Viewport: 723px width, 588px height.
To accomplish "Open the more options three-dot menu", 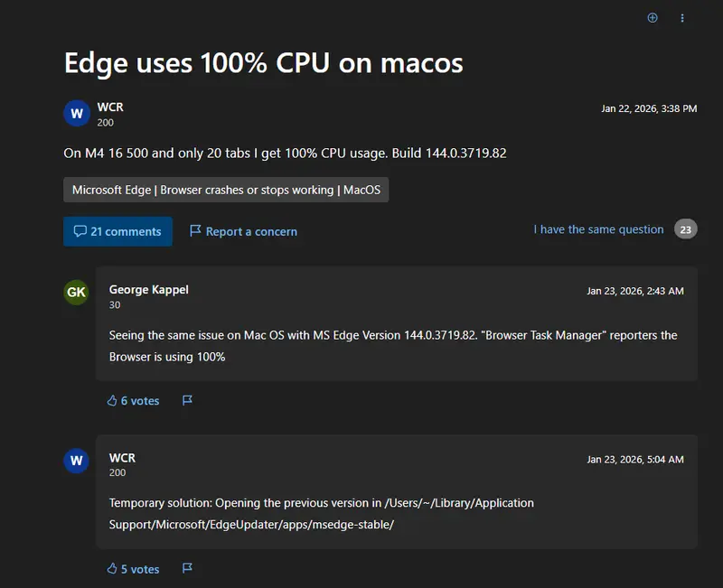I will point(681,17).
